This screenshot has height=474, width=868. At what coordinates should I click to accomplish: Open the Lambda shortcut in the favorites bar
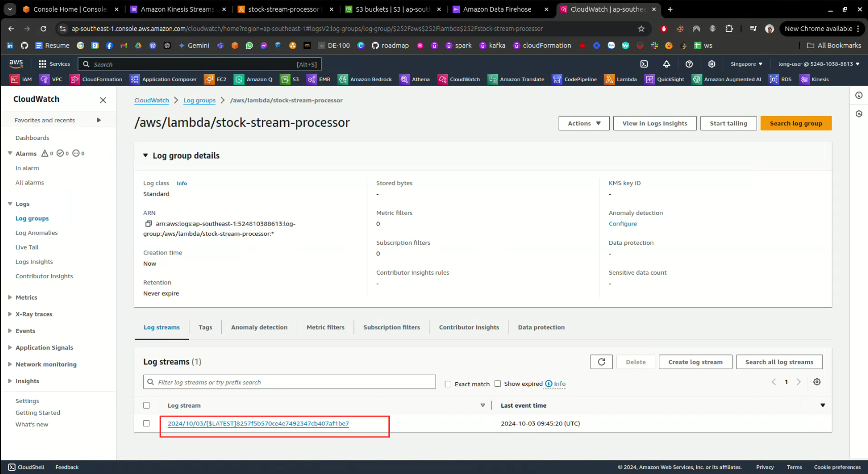click(x=621, y=79)
